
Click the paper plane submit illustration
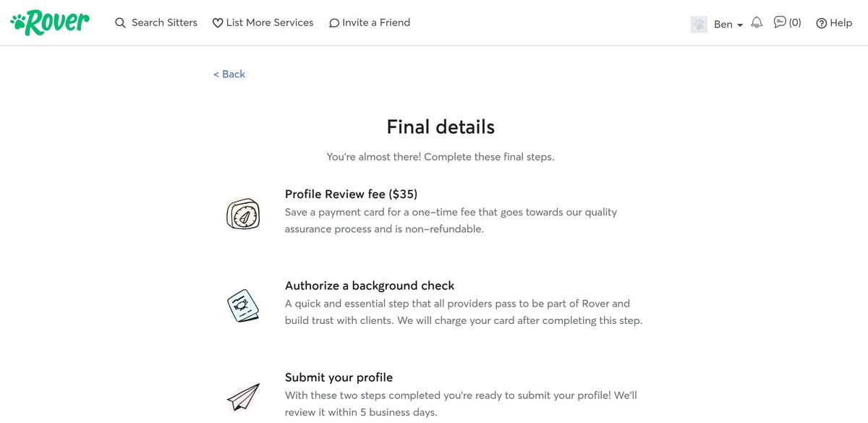click(x=242, y=396)
